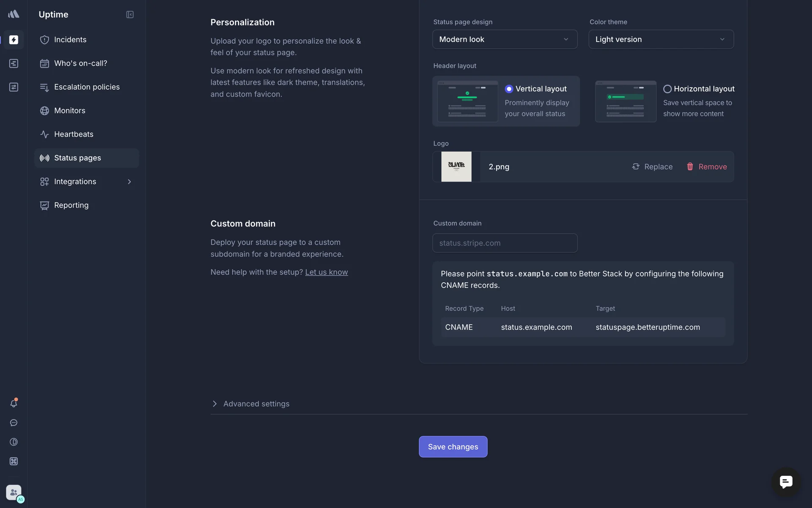Image resolution: width=812 pixels, height=508 pixels.
Task: Open the Uptime lightning bolt icon
Action: point(14,40)
